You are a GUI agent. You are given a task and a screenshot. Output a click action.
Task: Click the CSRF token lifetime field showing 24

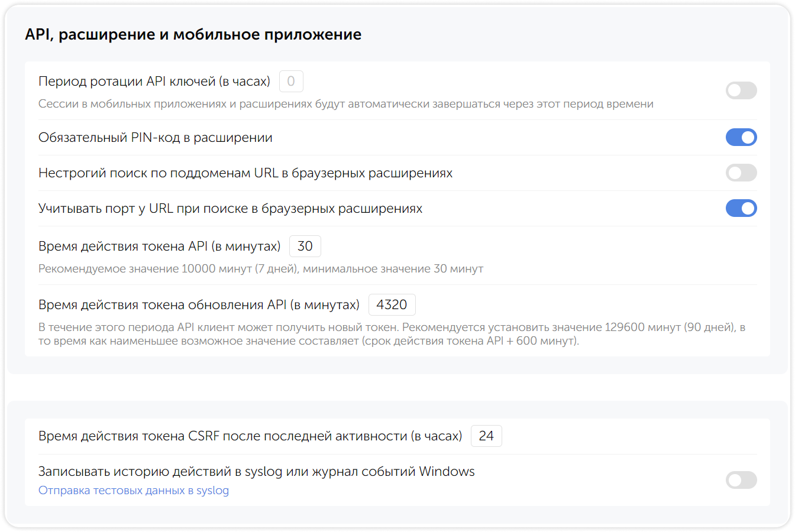coord(486,436)
